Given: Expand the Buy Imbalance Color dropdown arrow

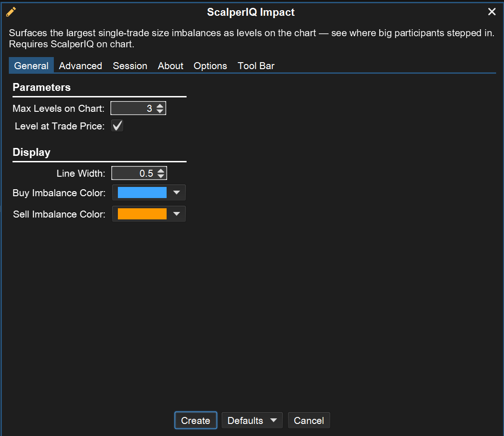Looking at the screenshot, I should point(176,192).
